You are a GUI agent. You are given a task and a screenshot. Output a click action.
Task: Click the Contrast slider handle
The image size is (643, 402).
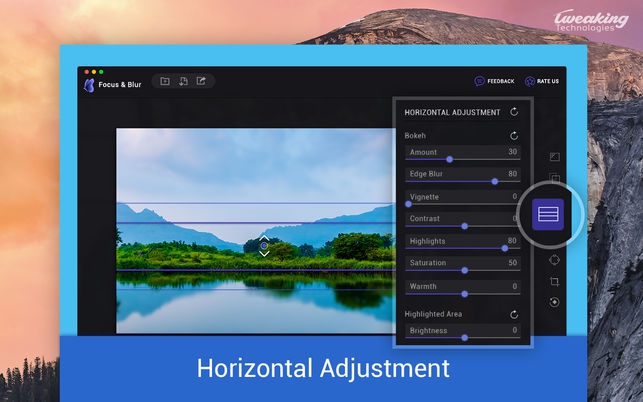click(x=465, y=226)
